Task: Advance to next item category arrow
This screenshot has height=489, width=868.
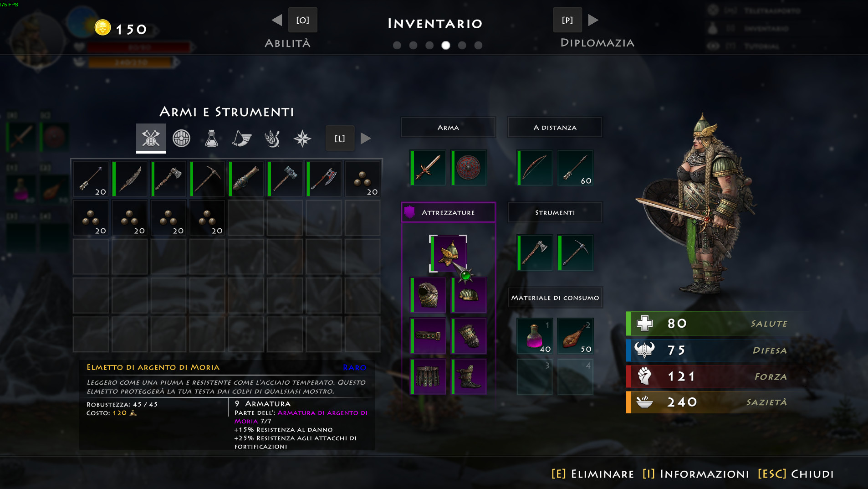Action: coord(366,138)
